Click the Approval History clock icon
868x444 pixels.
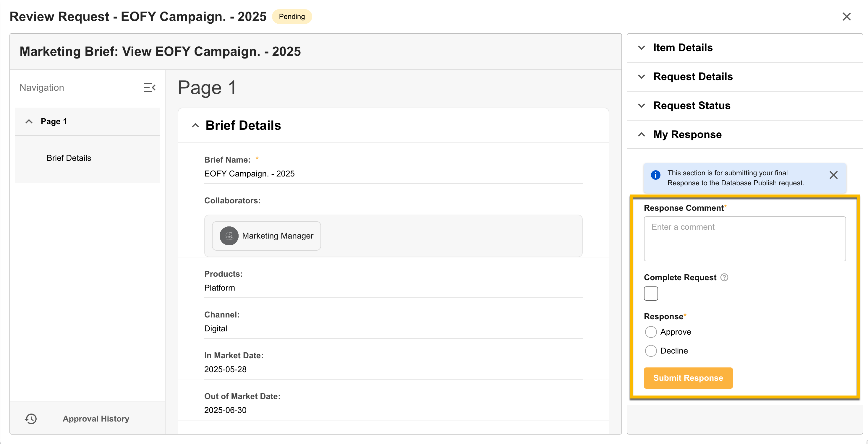31,418
